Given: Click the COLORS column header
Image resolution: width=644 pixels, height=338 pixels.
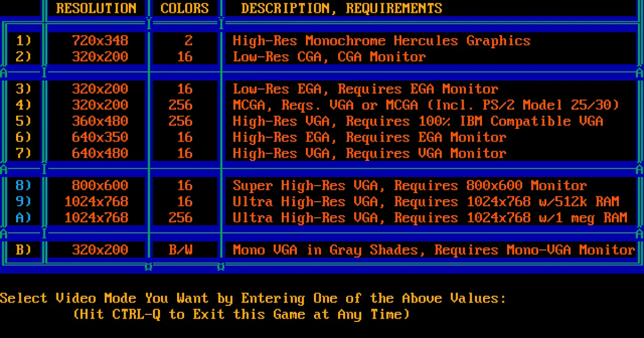Looking at the screenshot, I should (185, 9).
